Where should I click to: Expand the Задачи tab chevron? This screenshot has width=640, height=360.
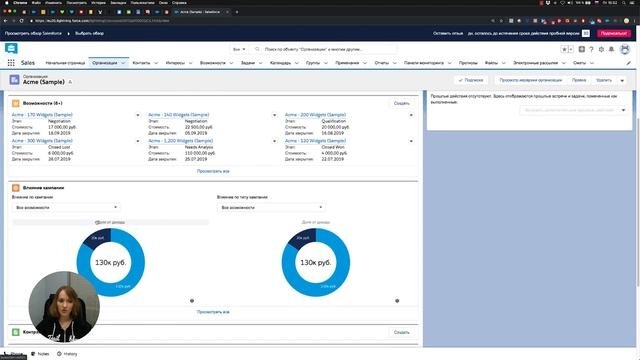tap(260, 63)
